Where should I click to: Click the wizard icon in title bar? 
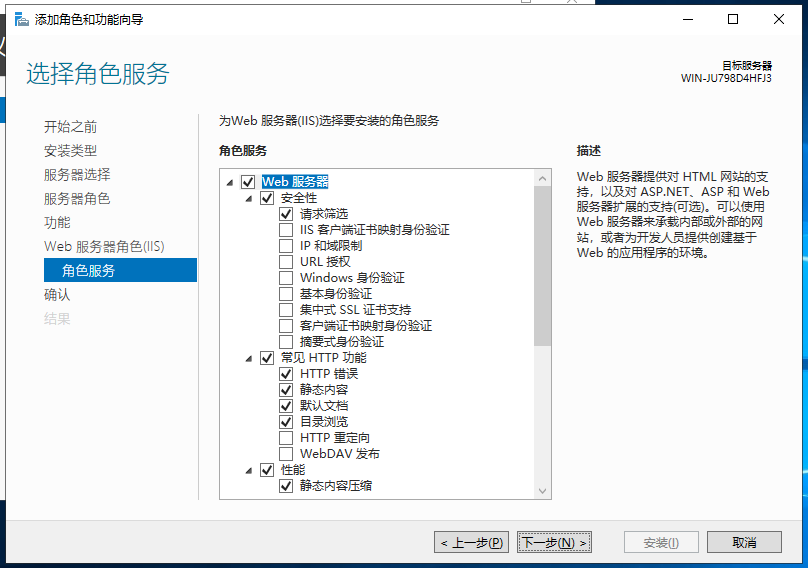pyautogui.click(x=21, y=19)
